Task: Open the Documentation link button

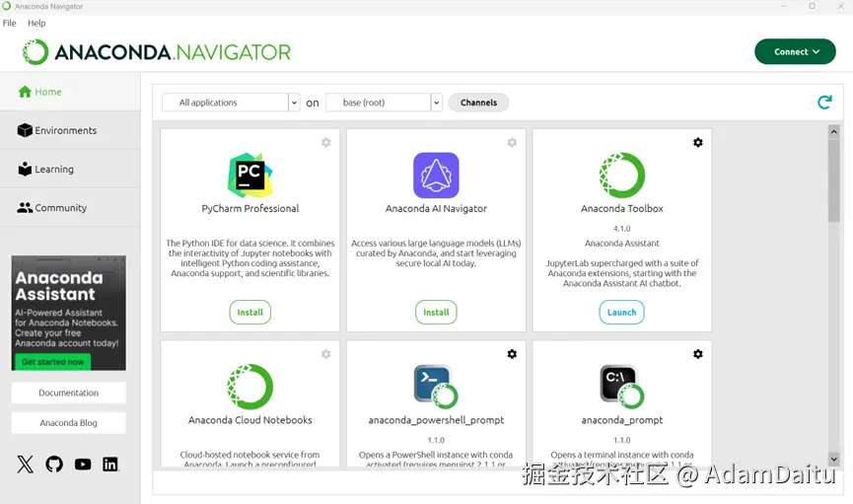Action: click(69, 393)
